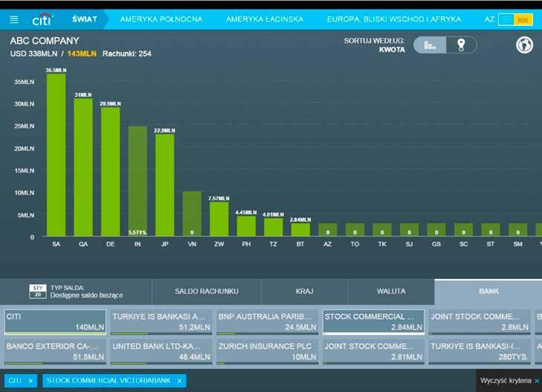
Task: Click the PH bar at 4.45MLN
Action: click(246, 226)
